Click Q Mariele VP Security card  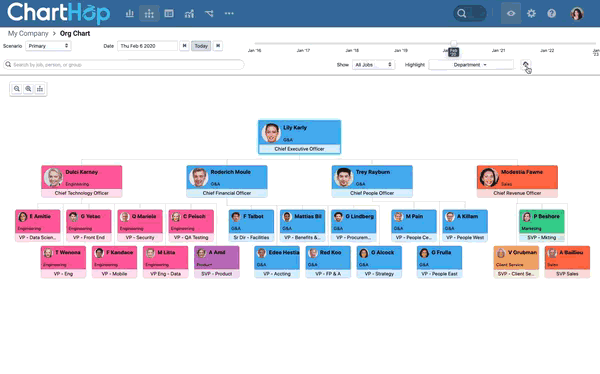140,225
